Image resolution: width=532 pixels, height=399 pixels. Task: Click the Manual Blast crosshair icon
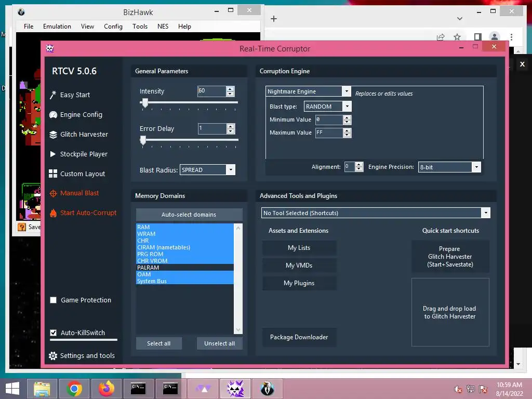(53, 193)
